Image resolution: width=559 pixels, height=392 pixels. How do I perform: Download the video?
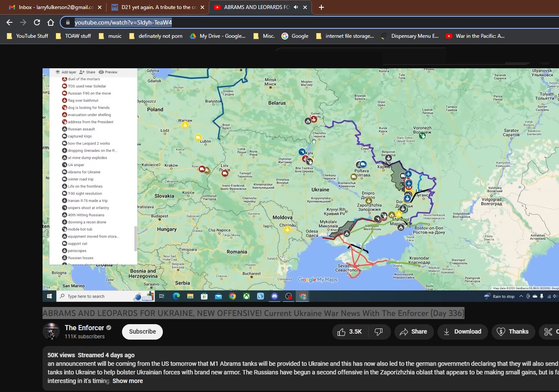(x=462, y=331)
